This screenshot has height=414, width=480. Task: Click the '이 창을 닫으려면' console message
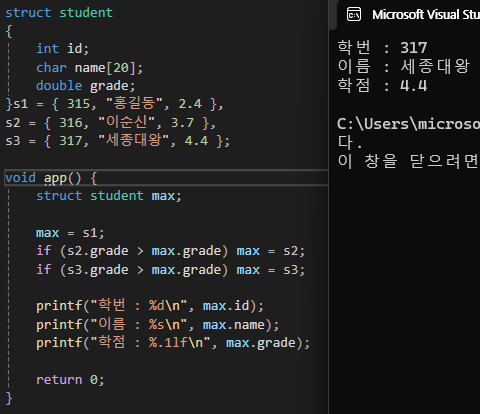pos(408,161)
